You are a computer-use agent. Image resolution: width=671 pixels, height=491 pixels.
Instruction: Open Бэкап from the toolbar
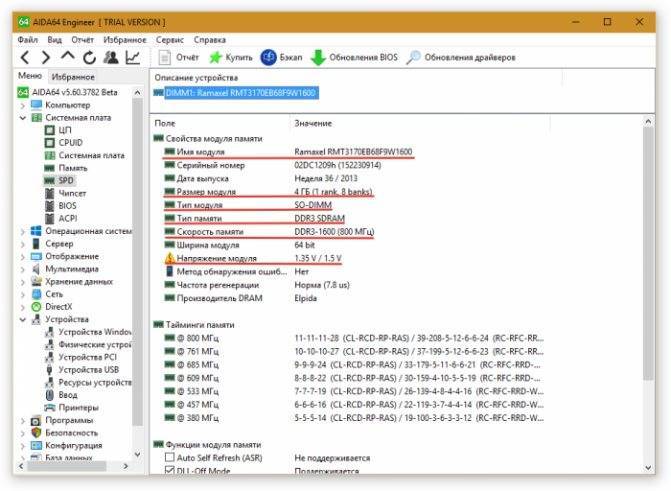(281, 57)
